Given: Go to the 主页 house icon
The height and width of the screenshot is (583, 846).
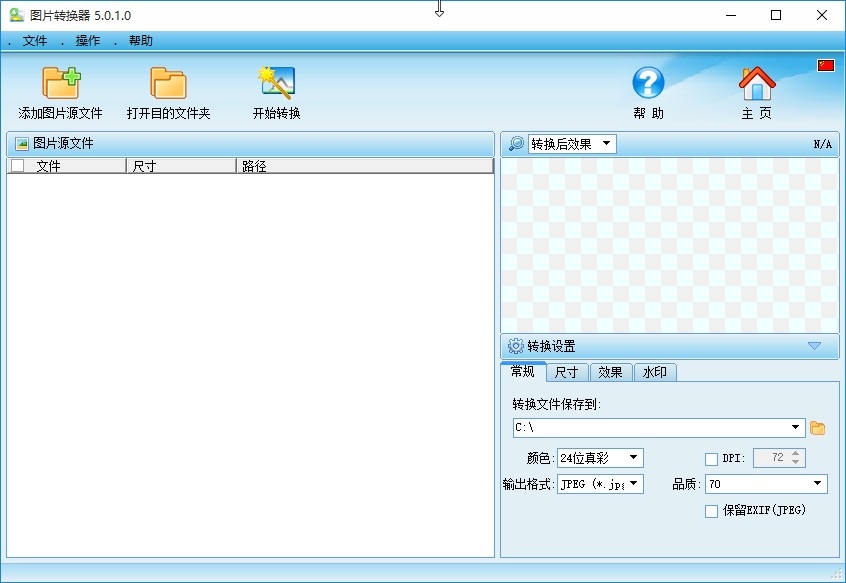Looking at the screenshot, I should (x=756, y=83).
